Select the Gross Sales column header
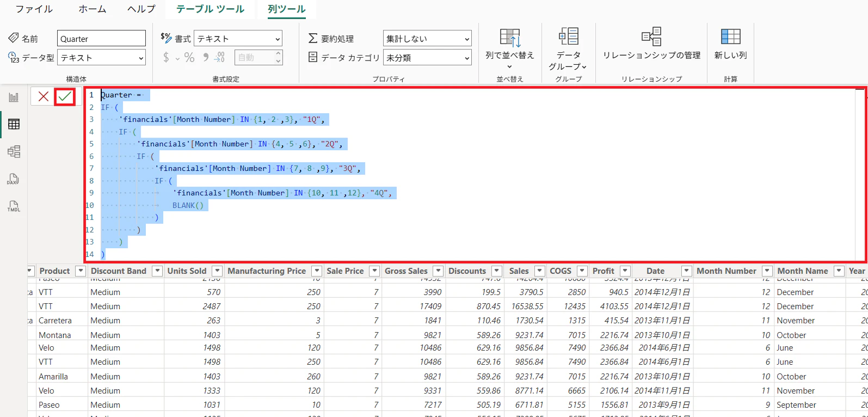Screen dimensions: 868x417 coord(406,271)
